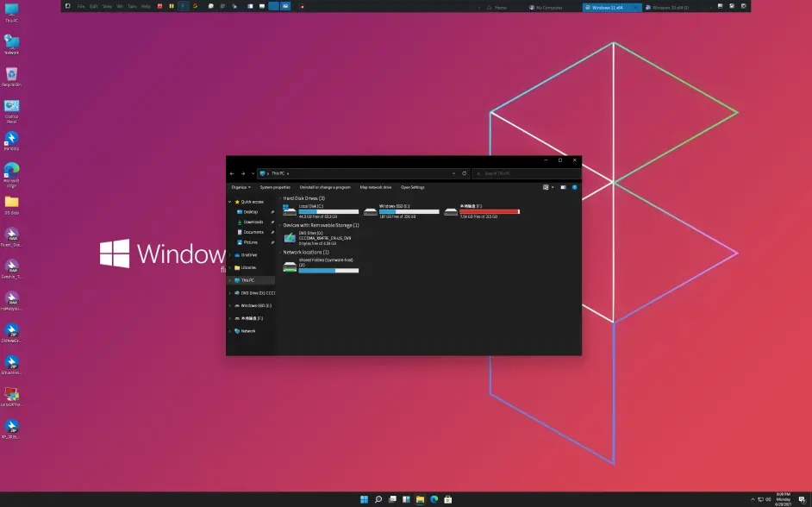The width and height of the screenshot is (812, 507).
Task: Click the Windows Start button on taskbar
Action: point(364,499)
